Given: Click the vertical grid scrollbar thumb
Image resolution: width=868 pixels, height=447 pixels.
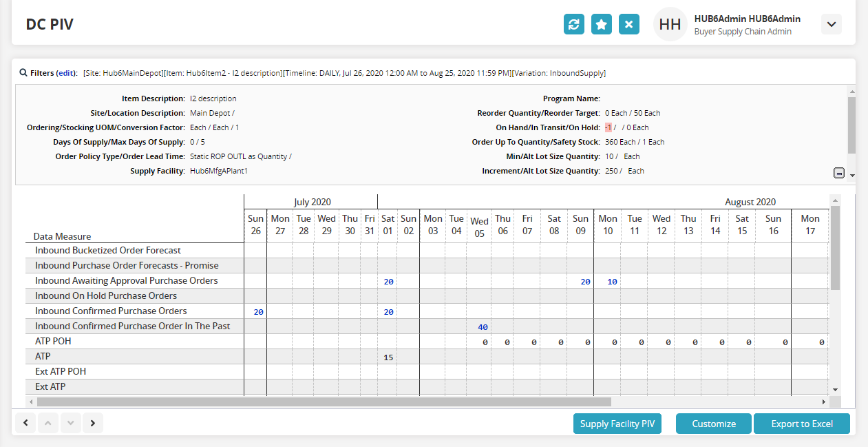Looking at the screenshot, I should (835, 248).
